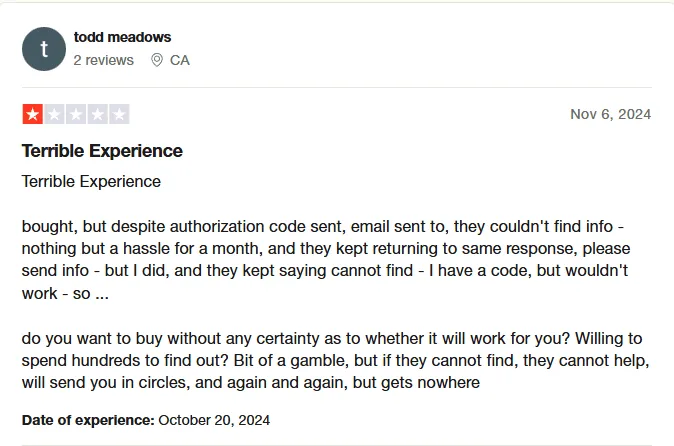Select the second grey rating star
This screenshot has width=674, height=446.
point(54,114)
